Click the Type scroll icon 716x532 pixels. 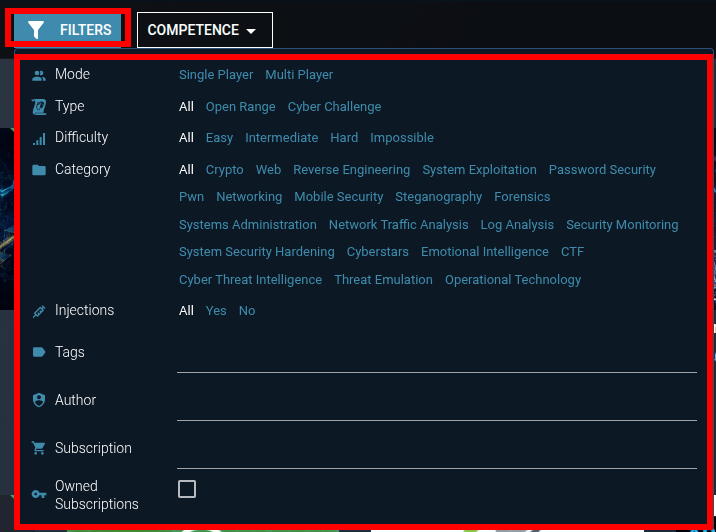[x=39, y=107]
